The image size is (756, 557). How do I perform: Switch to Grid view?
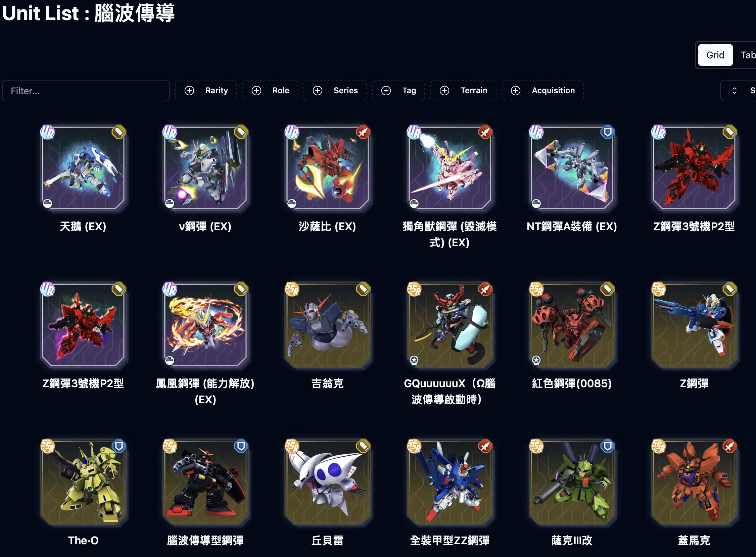(x=715, y=55)
